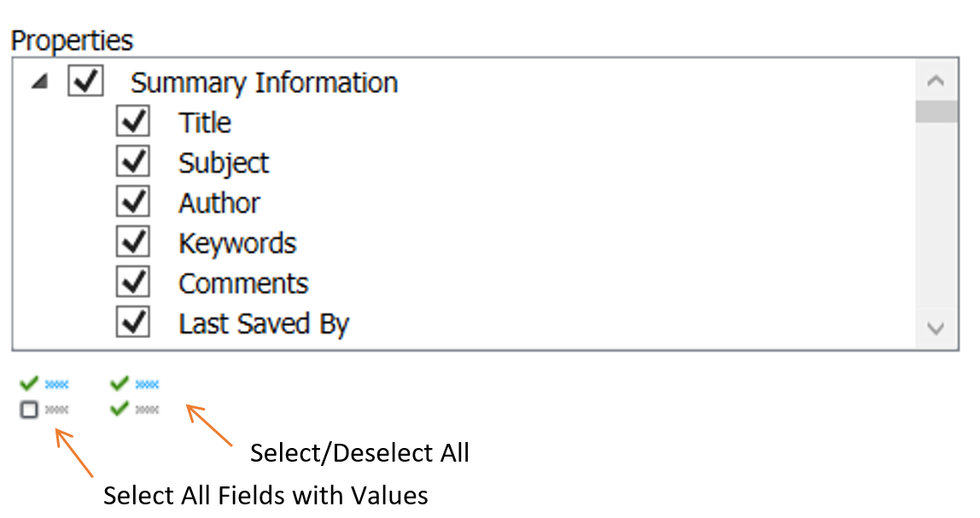Toggle the Last Saved By checkbox
The width and height of the screenshot is (980, 518).
tap(133, 323)
